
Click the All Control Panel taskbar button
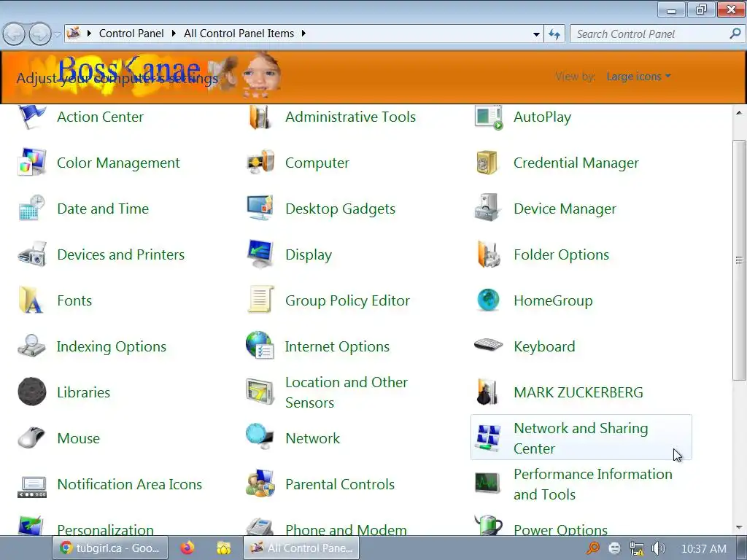coord(301,548)
